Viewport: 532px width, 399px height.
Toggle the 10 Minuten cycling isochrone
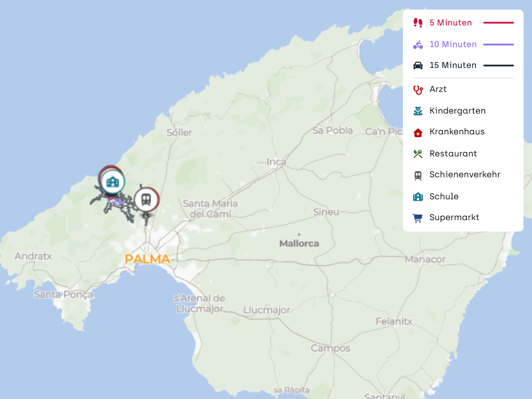[x=453, y=44]
